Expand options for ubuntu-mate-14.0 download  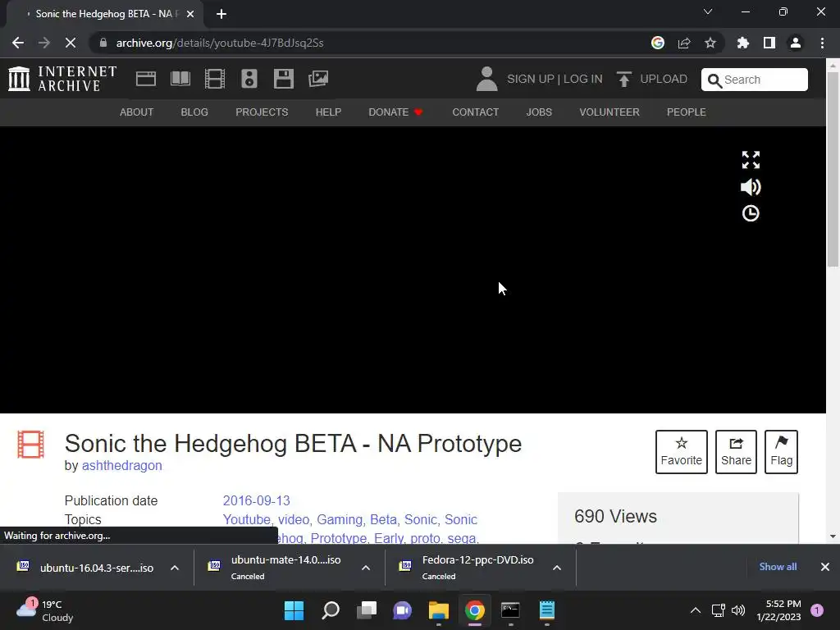click(x=366, y=568)
